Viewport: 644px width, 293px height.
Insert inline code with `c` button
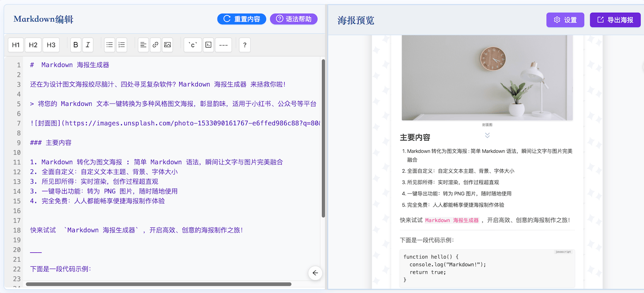point(193,45)
